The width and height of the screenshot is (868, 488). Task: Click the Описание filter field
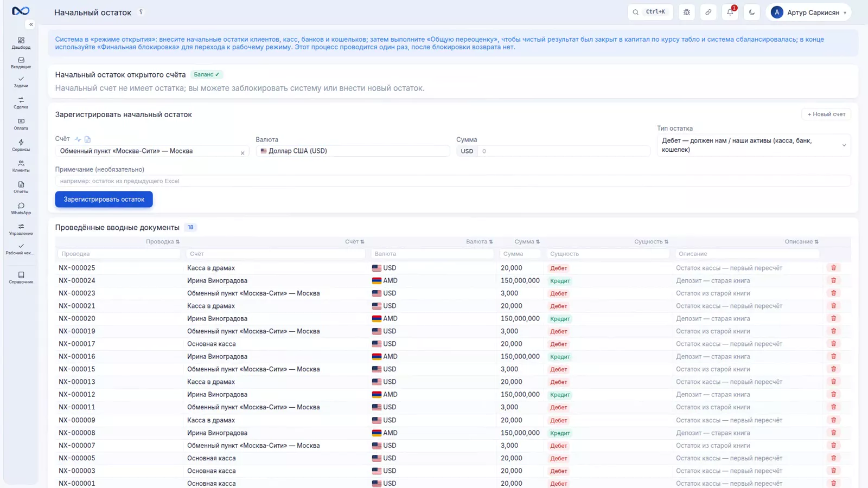coord(747,254)
